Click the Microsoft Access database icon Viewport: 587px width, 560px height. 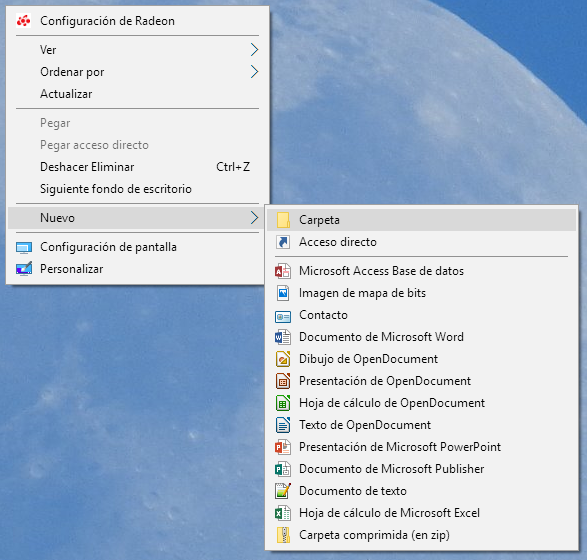click(283, 271)
